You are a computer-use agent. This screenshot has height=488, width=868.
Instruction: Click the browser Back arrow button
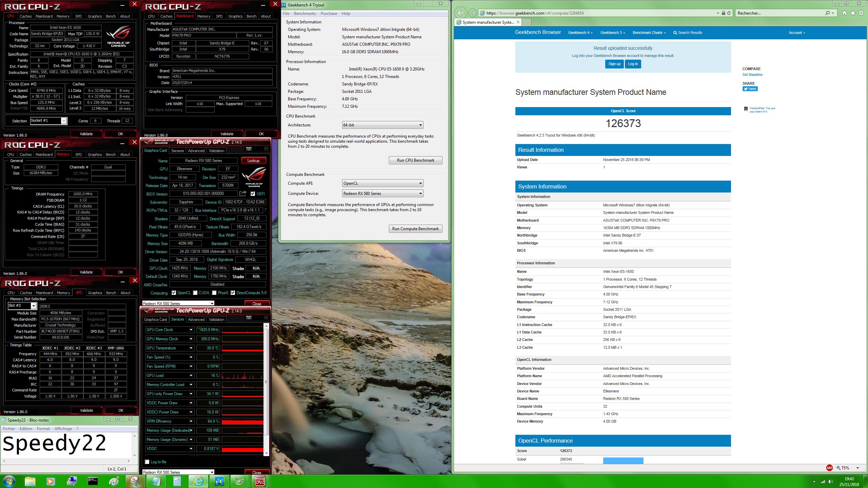[x=460, y=13]
